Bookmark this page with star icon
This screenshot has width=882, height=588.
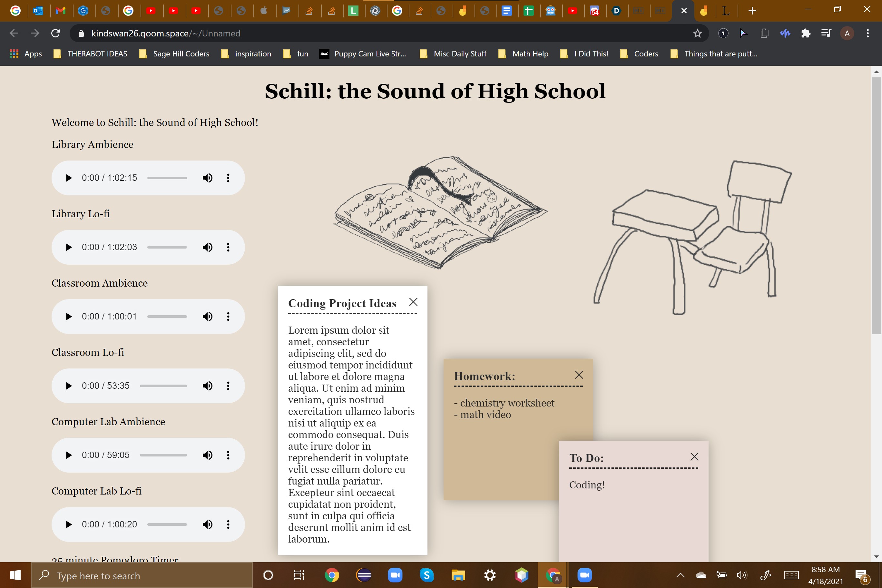[697, 34]
